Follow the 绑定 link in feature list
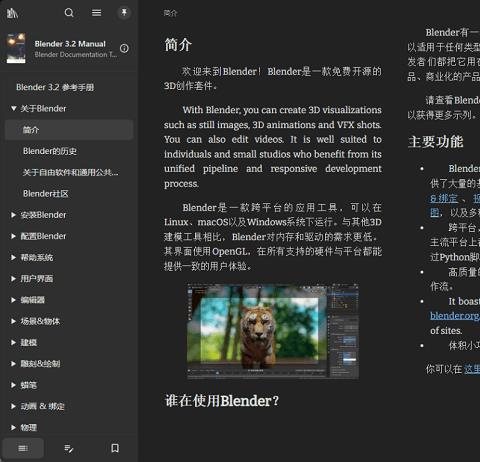480x462 pixels. (444, 199)
